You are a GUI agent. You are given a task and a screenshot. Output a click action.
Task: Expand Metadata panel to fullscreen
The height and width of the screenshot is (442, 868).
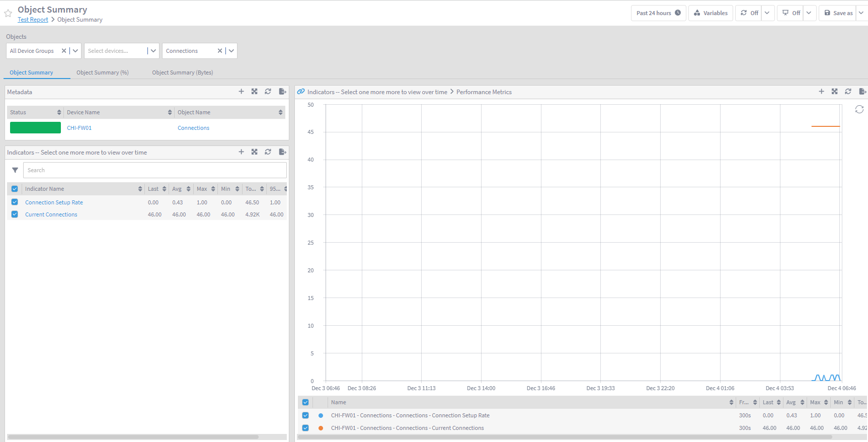point(255,92)
